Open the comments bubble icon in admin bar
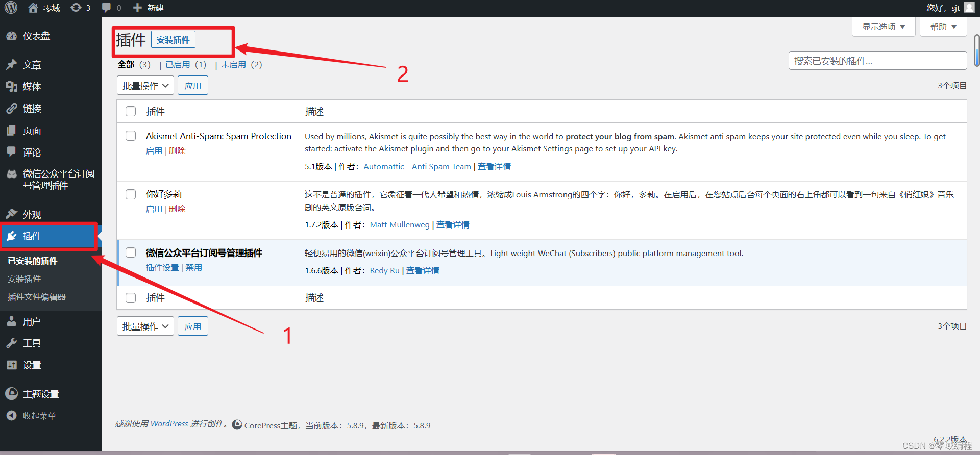Viewport: 980px width, 455px height. point(106,8)
